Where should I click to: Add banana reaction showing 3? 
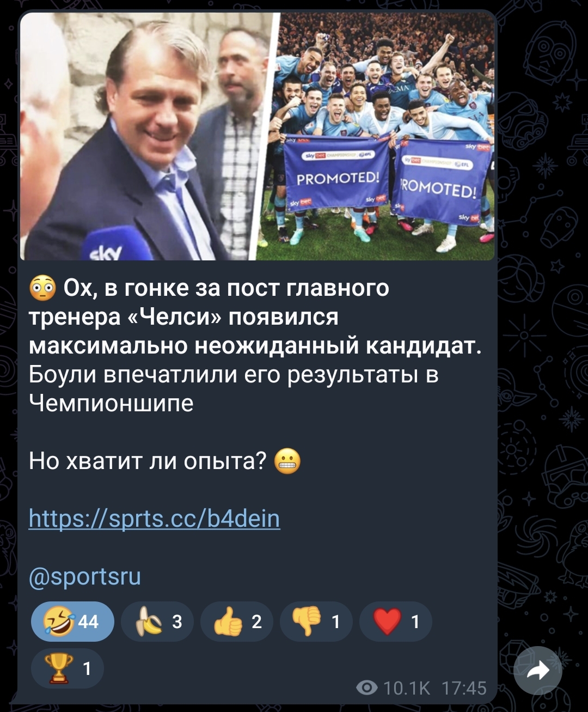click(x=157, y=622)
